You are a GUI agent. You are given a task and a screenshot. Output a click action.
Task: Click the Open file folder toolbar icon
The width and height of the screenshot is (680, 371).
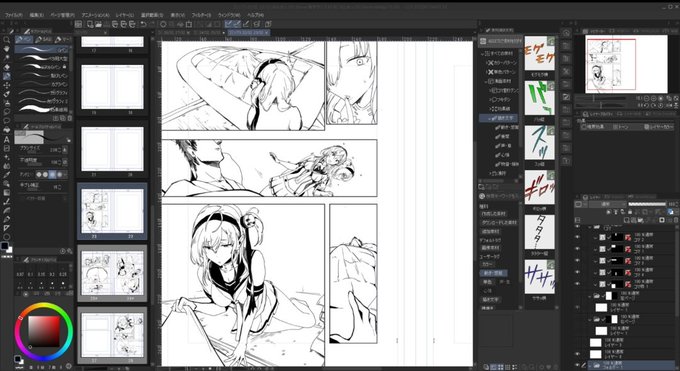pyautogui.click(x=99, y=24)
